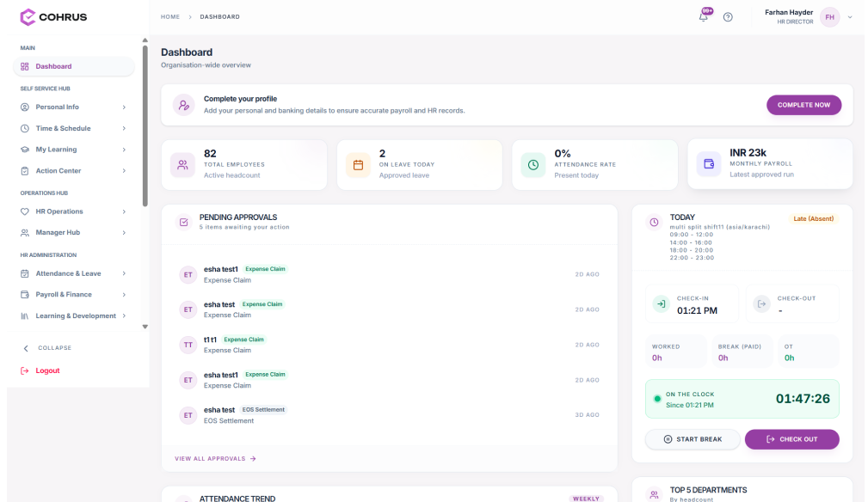This screenshot has height=502, width=868.
Task: Click the Late (Absent) status badge
Action: point(813,219)
